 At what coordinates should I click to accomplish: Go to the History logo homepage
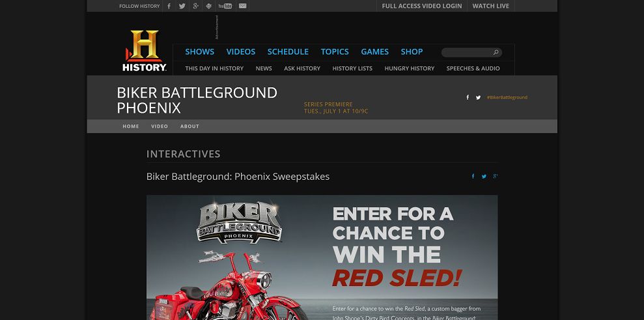(x=144, y=51)
